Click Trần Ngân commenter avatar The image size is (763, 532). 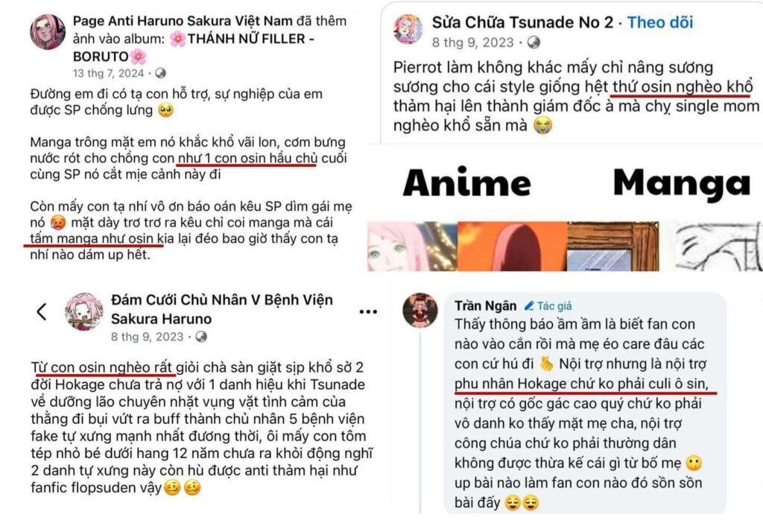(420, 310)
